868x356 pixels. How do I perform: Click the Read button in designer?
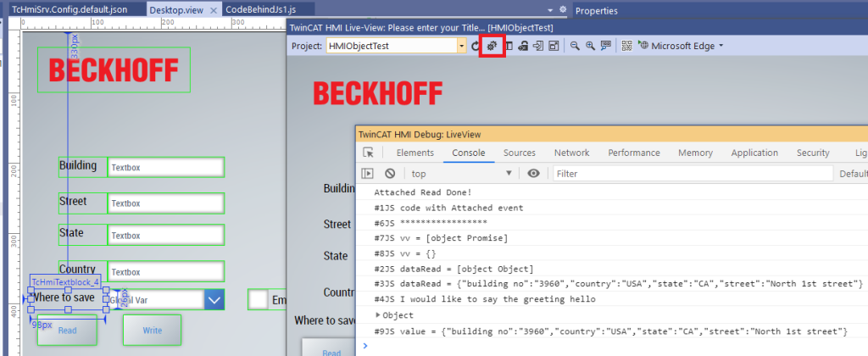(x=67, y=330)
